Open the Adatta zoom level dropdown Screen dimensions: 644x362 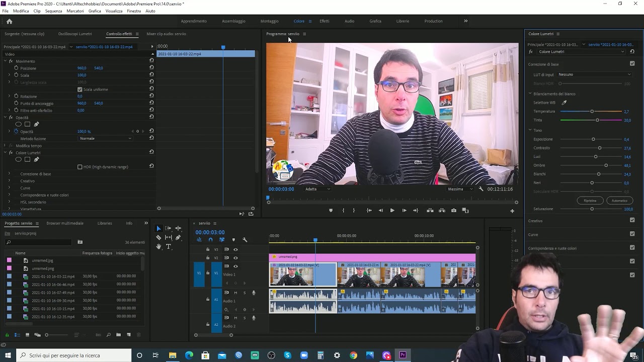point(317,189)
